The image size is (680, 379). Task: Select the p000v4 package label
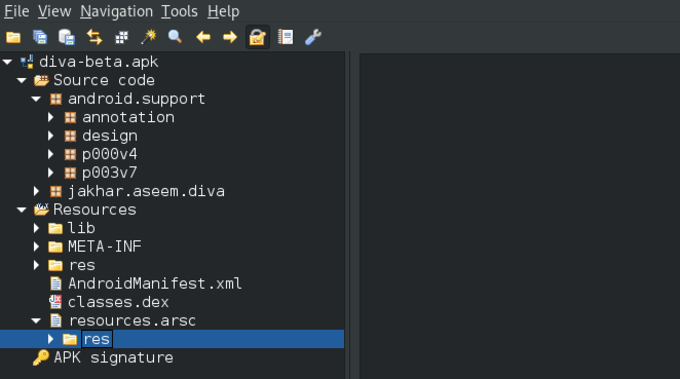[x=109, y=154]
